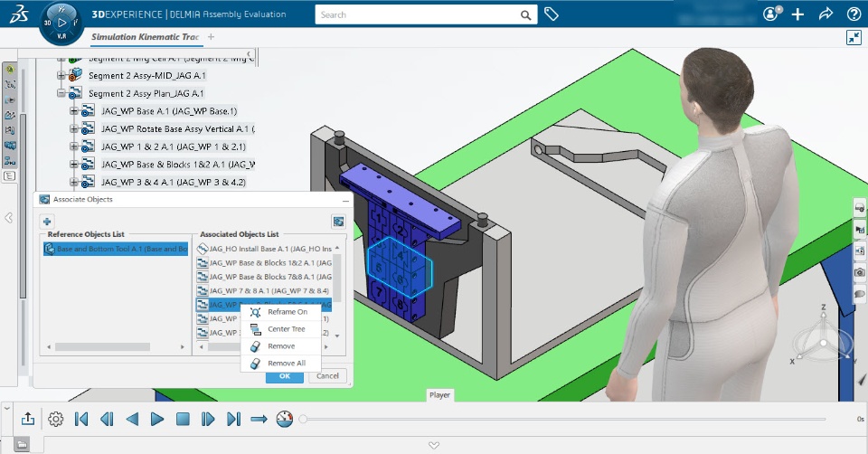Click Associated Objects list scroll-down arrow
The image size is (868, 454).
click(337, 336)
